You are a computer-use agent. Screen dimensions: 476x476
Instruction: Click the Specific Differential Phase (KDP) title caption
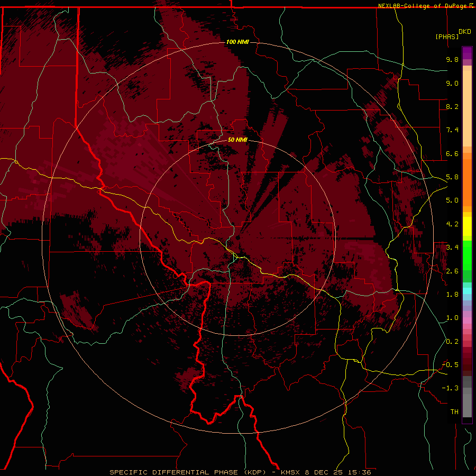[x=188, y=472]
